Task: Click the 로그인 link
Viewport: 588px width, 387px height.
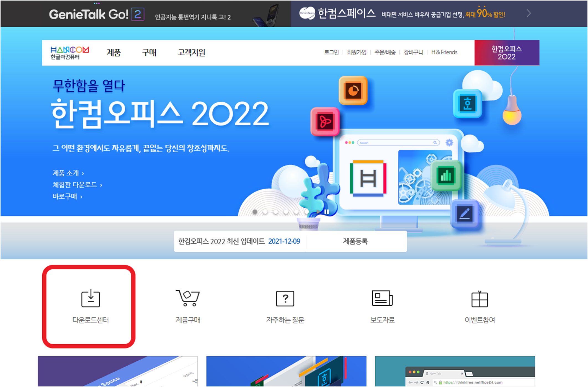Action: (x=331, y=52)
